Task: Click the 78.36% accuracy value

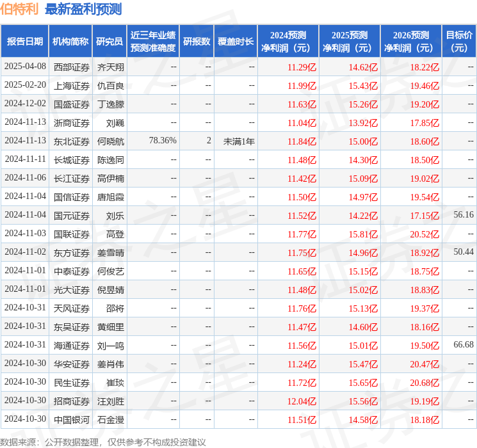Action: click(163, 141)
